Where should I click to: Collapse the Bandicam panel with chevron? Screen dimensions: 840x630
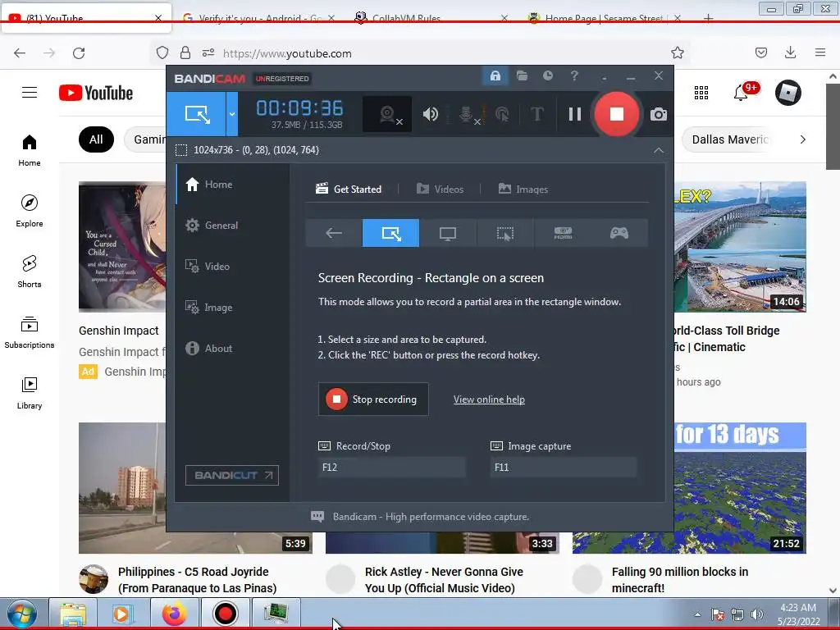[x=659, y=151]
